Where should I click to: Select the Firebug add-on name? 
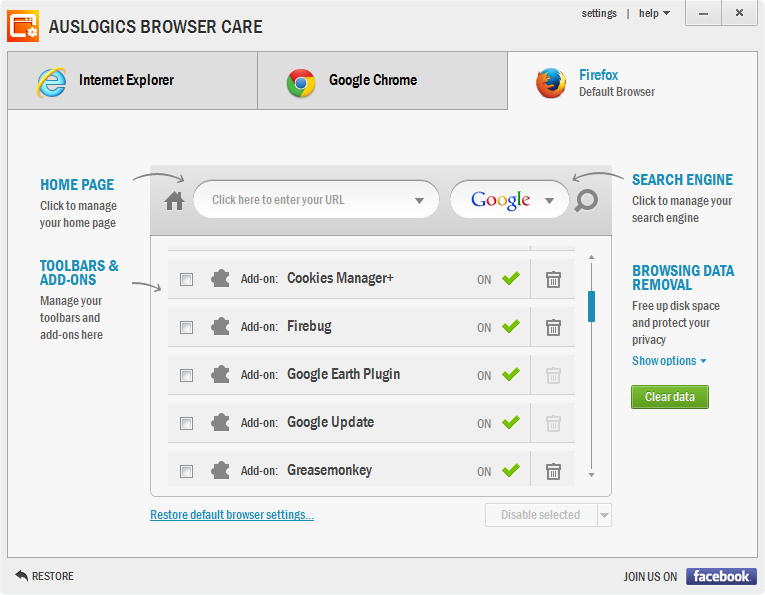pos(309,326)
